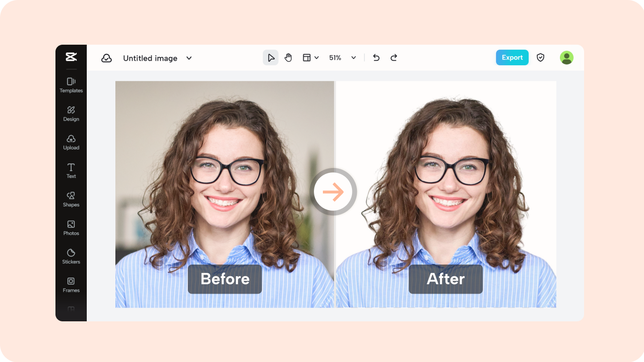Click the orange arrow between Before and After
The height and width of the screenshot is (362, 644).
[x=334, y=192]
